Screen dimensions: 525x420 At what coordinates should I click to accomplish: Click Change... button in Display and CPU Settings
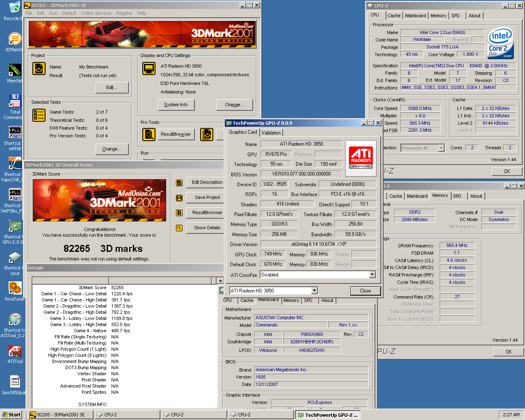coord(235,105)
